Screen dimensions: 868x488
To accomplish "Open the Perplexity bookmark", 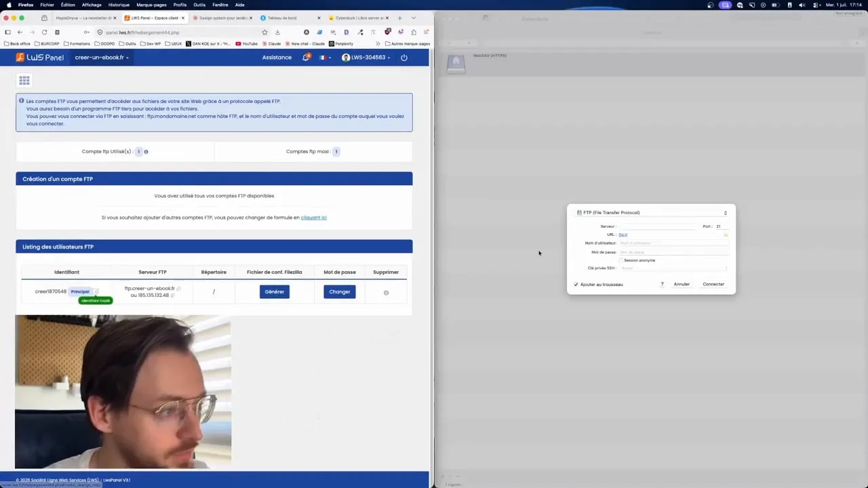I will click(x=341, y=43).
